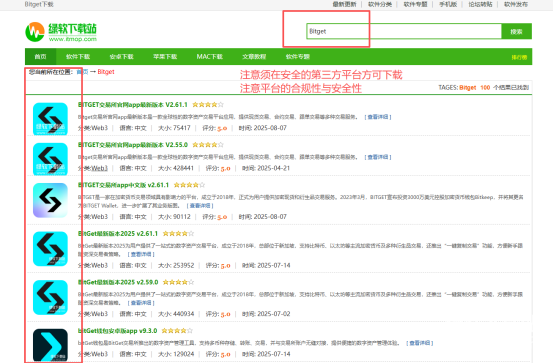Click 软件发布 in the top bar
This screenshot has width=554, height=364.
(516, 4)
